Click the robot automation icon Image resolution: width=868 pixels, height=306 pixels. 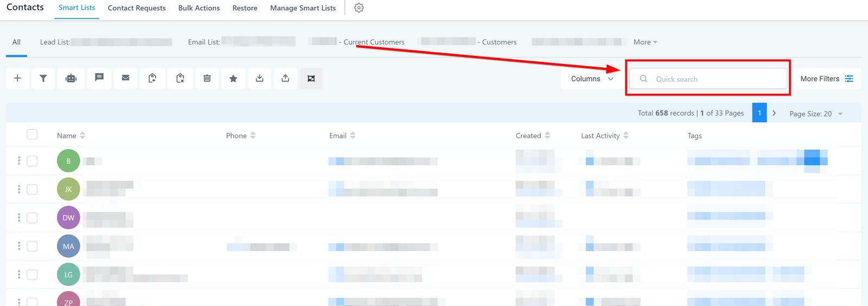click(x=71, y=78)
